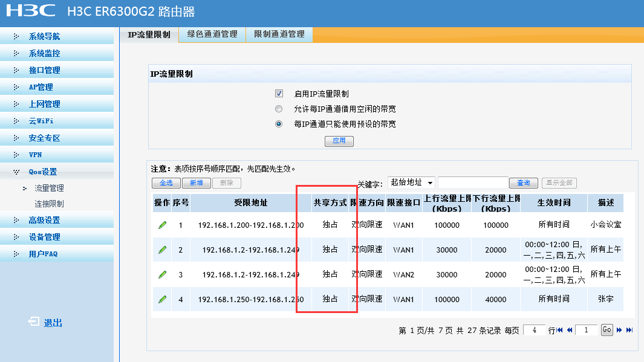Viewport: 644px width, 362px height.
Task: Click the edit pencil icon for row 2
Action: [162, 250]
